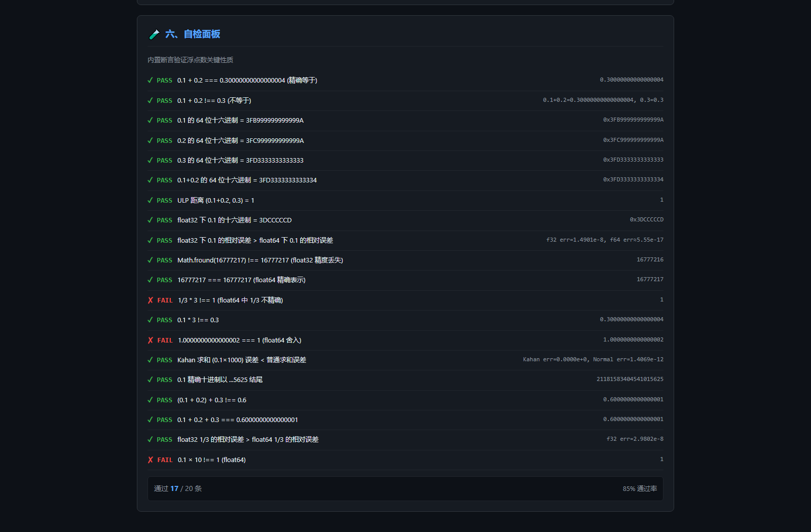This screenshot has height=532, width=811.
Task: Click the description "float32 下 0.1 的相对误差 > float64 下 0.1 的相对误差"
Action: tap(255, 240)
